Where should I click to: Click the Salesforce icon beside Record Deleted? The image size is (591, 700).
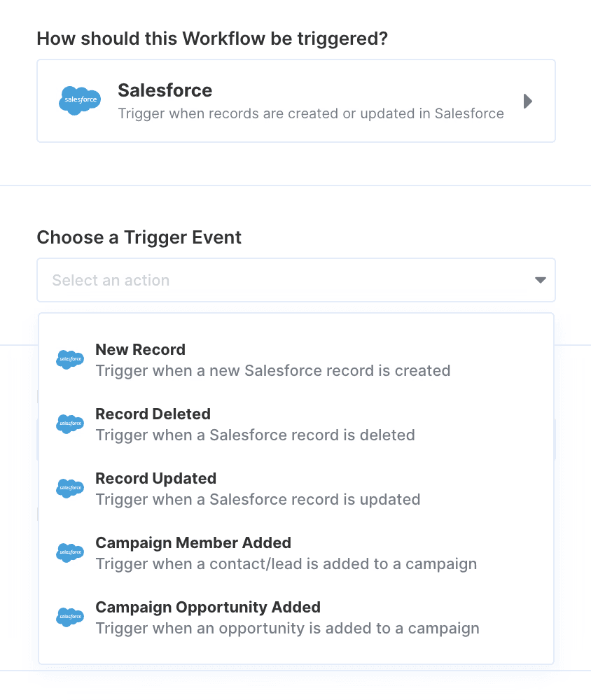(x=69, y=424)
